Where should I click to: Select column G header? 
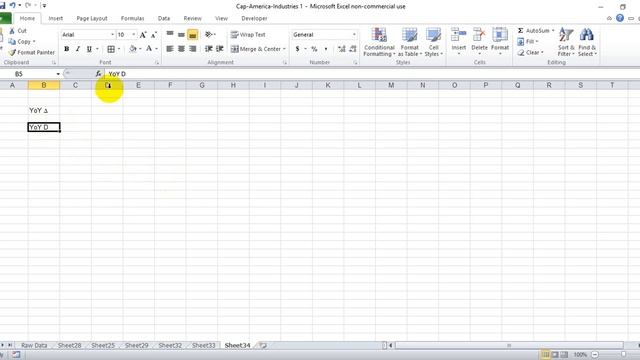202,85
